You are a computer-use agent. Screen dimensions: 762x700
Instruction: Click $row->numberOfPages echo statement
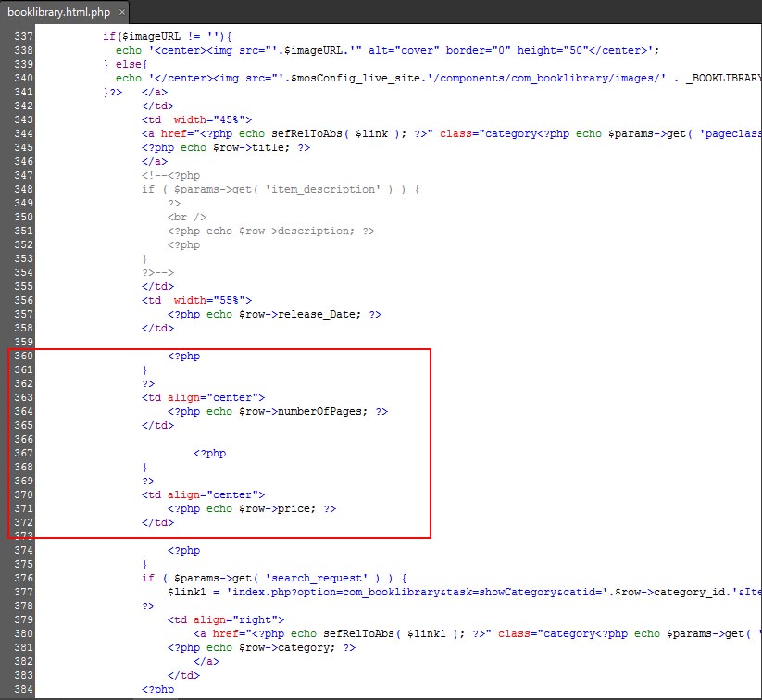[x=278, y=412]
